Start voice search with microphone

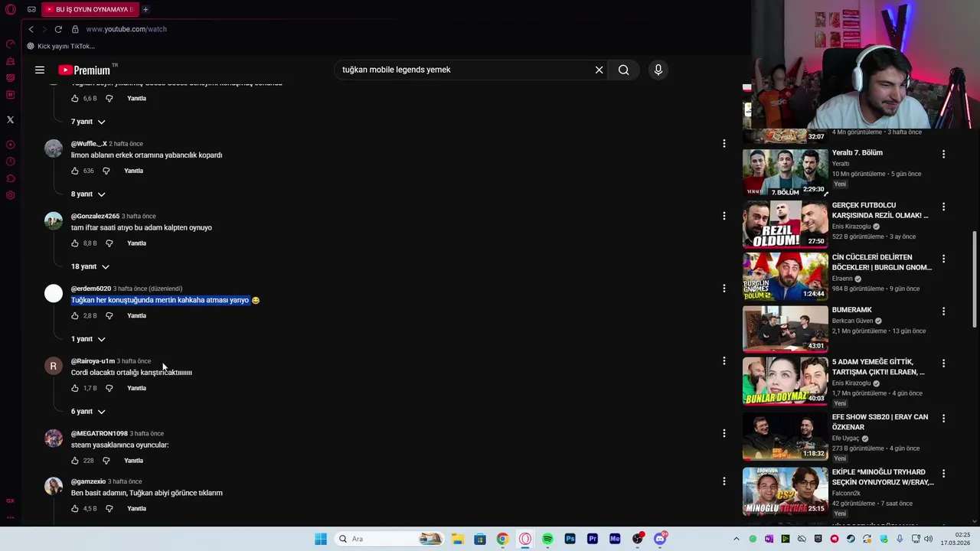tap(658, 70)
